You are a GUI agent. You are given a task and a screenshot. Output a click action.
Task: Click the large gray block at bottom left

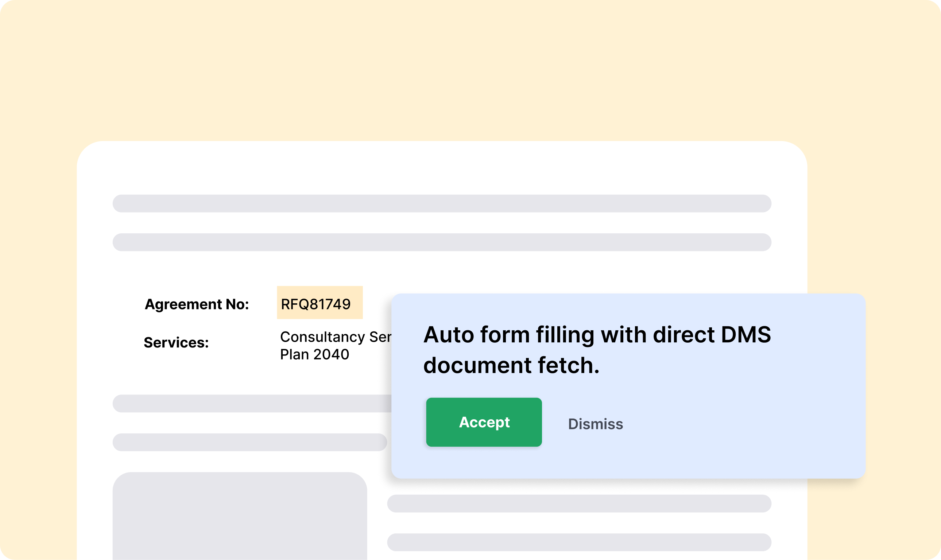tap(241, 521)
